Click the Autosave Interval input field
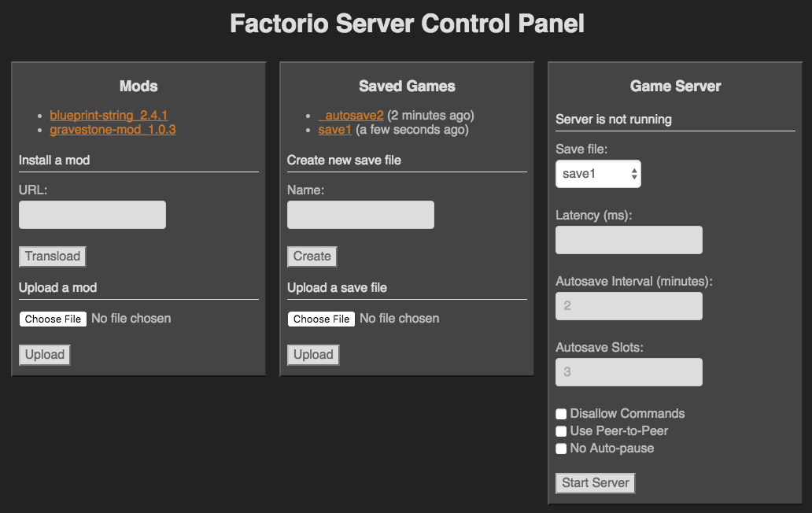 coord(629,306)
